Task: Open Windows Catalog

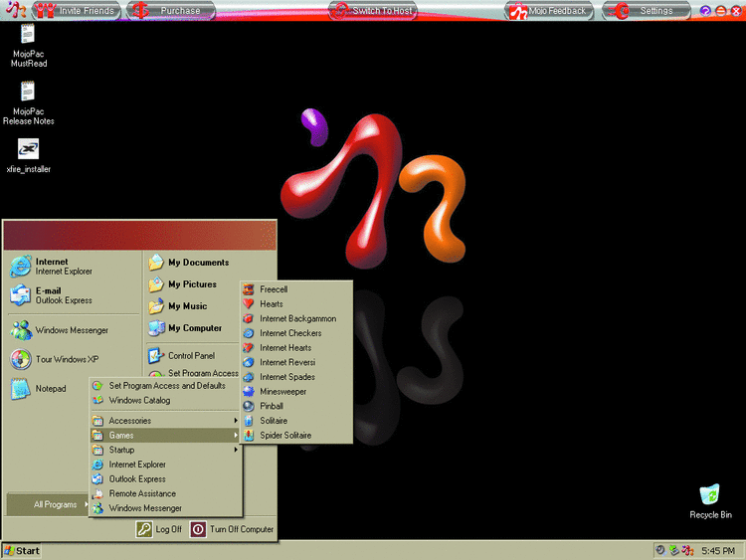Action: (x=166, y=401)
